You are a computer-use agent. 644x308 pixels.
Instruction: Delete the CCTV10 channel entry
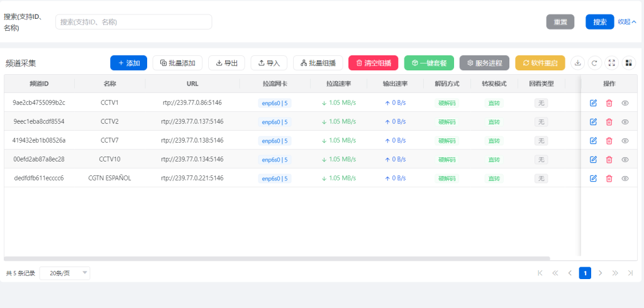click(609, 160)
